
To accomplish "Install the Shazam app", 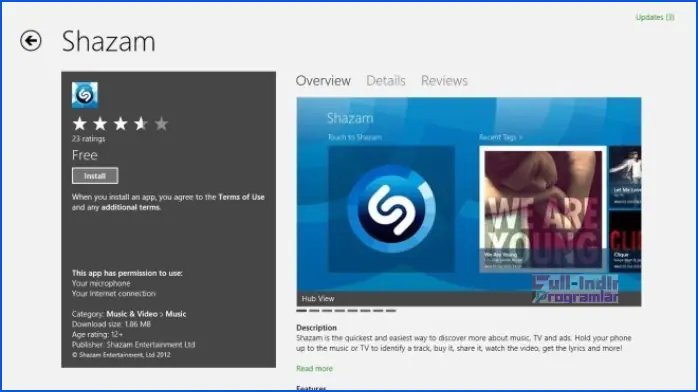I will pos(95,176).
